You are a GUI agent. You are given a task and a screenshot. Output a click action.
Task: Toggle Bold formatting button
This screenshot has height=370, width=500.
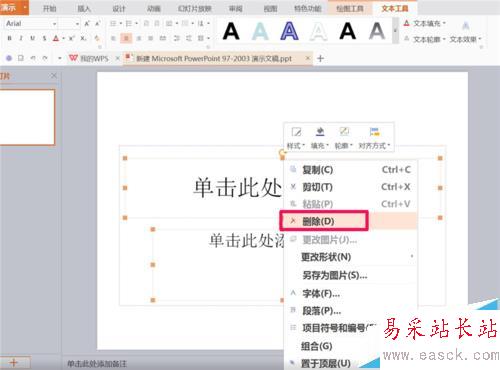[9, 38]
